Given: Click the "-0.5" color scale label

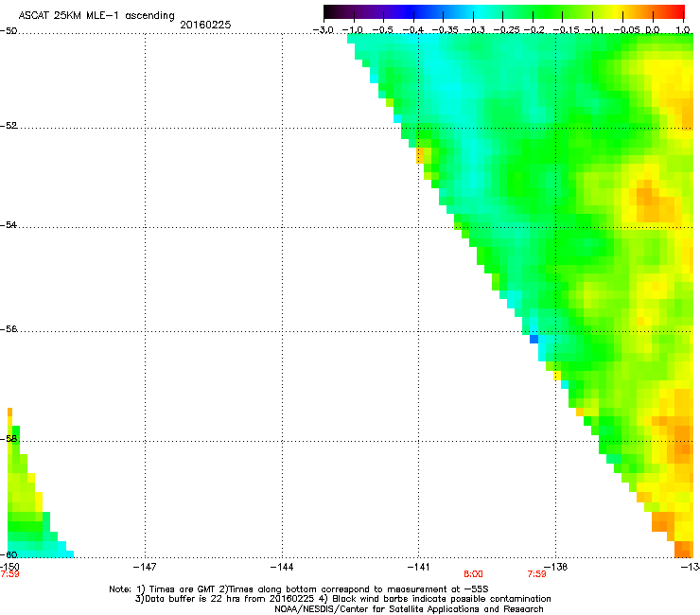Looking at the screenshot, I should tap(382, 30).
